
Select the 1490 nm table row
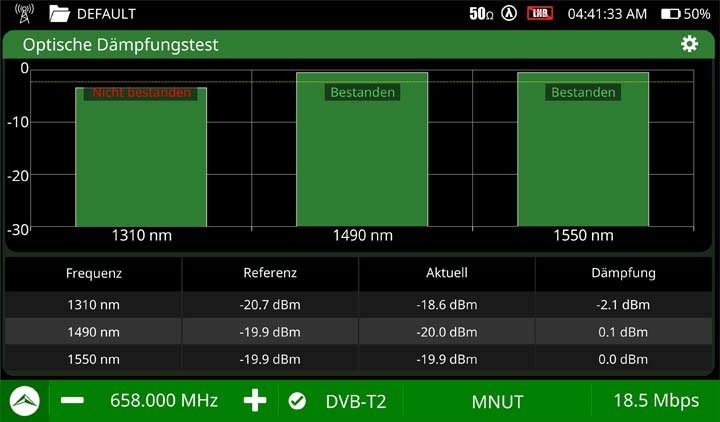coord(360,332)
